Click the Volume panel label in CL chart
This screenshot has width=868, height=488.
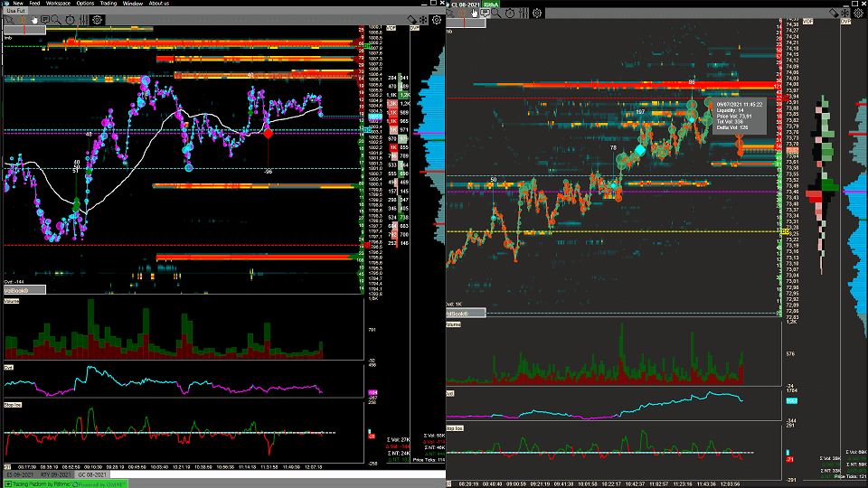pos(453,324)
